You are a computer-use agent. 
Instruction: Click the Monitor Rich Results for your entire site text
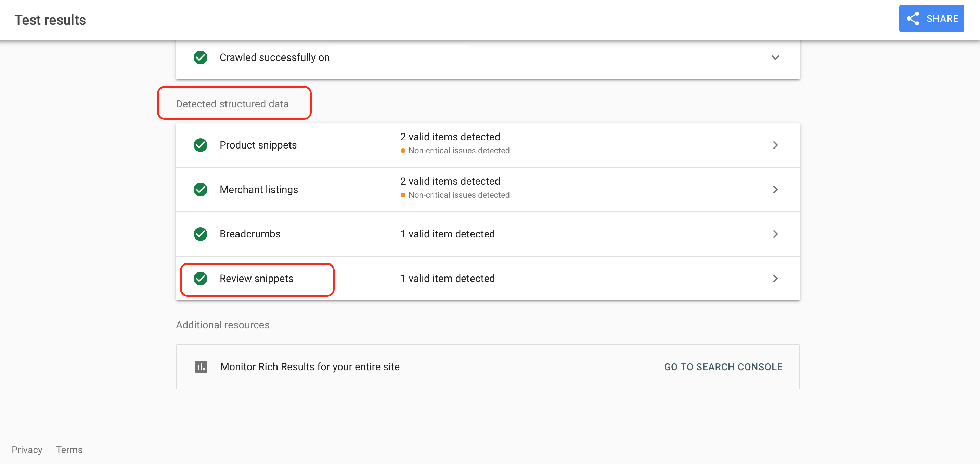[x=310, y=366]
